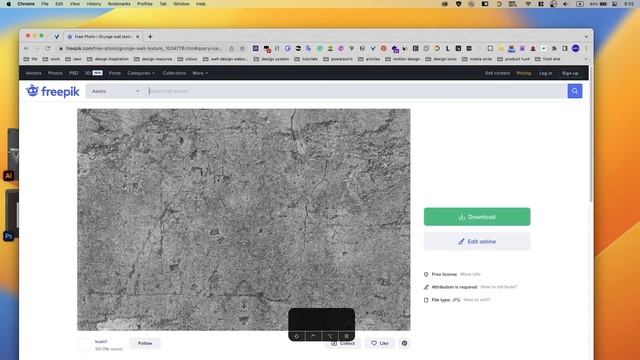Open the Vectors section in site nav

pos(33,73)
